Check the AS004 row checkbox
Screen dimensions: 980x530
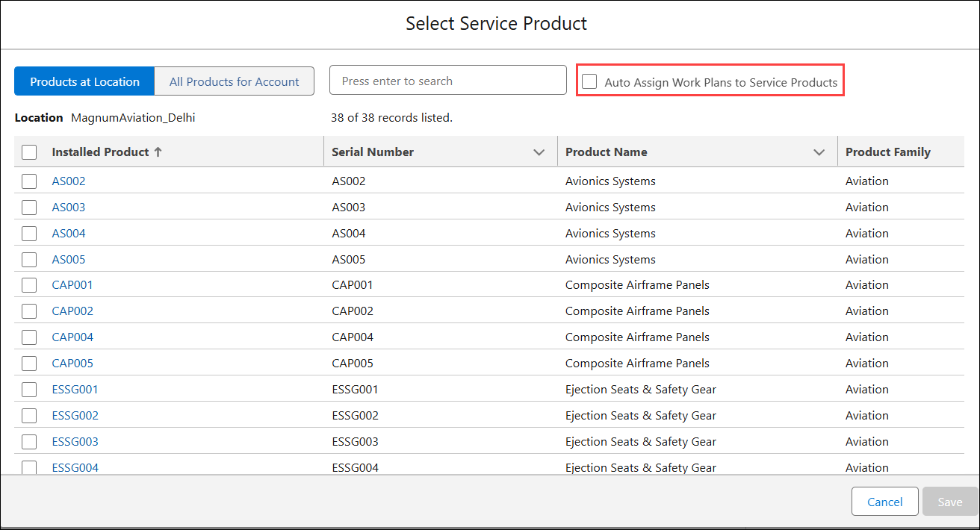point(29,234)
